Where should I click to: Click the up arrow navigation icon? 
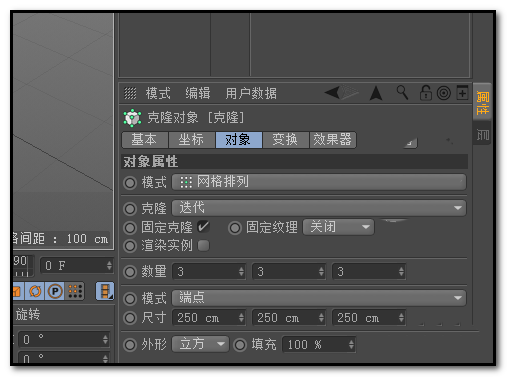[x=376, y=93]
